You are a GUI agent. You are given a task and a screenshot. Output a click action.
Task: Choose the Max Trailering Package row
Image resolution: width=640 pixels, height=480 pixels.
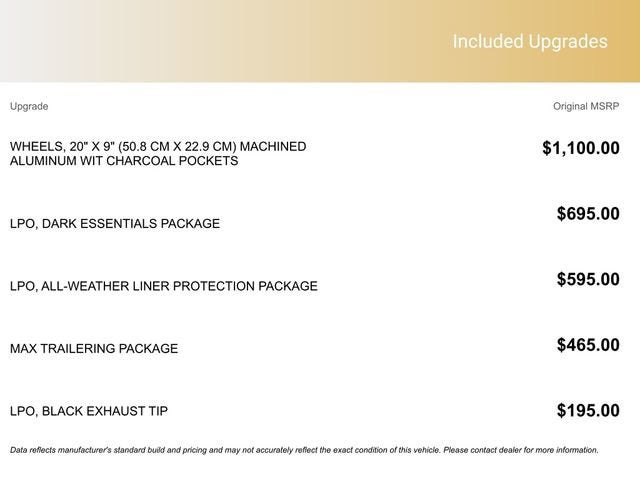click(94, 349)
